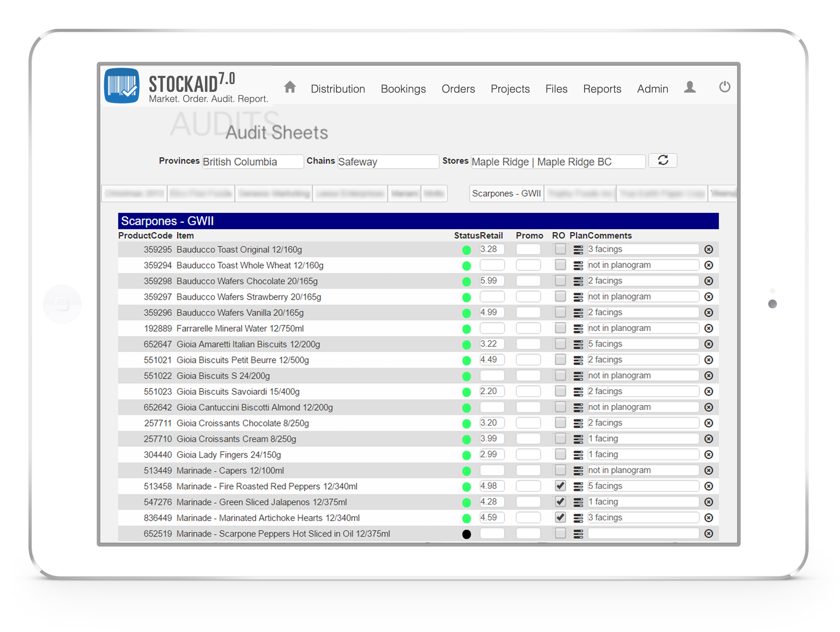This screenshot has height=632, width=840.
Task: Uncheck RO for Marinade Fire Roasted Red Peppers
Action: coord(560,486)
